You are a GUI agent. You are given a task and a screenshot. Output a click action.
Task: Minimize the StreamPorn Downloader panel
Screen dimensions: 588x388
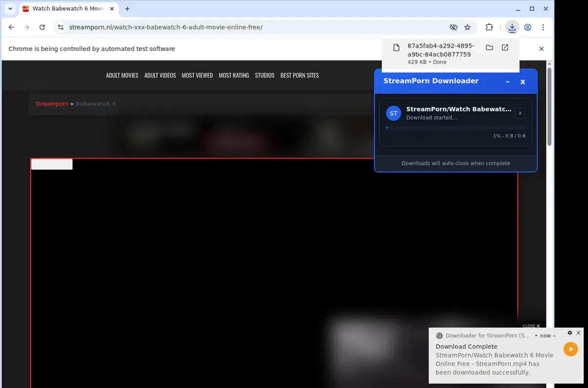(x=508, y=81)
